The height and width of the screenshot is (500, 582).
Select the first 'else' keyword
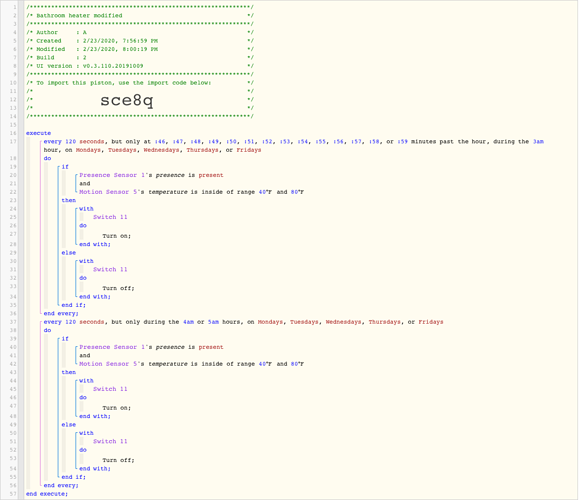tap(69, 253)
